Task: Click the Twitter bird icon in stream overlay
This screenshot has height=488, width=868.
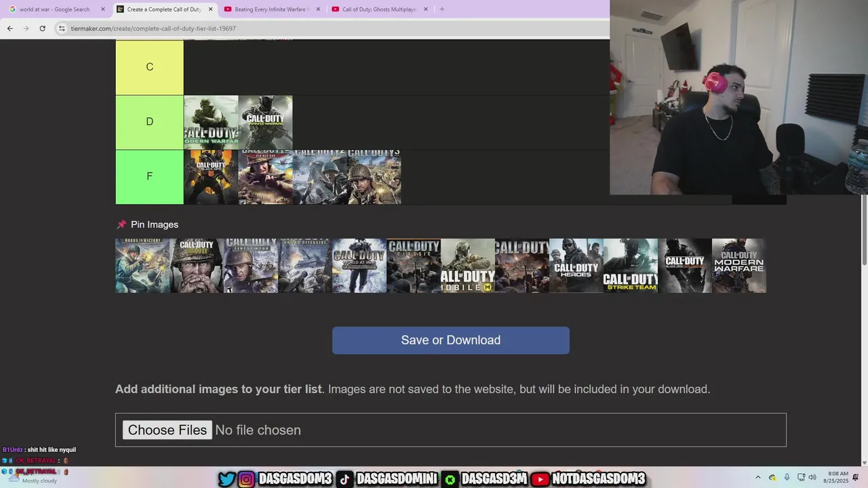Action: [x=227, y=479]
